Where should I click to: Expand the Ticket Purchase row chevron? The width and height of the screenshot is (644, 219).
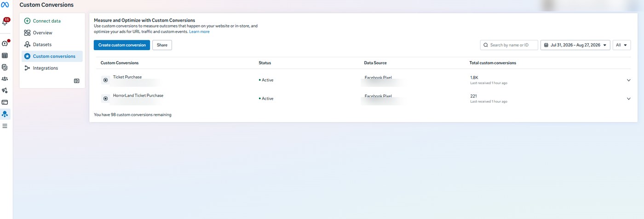pyautogui.click(x=628, y=80)
